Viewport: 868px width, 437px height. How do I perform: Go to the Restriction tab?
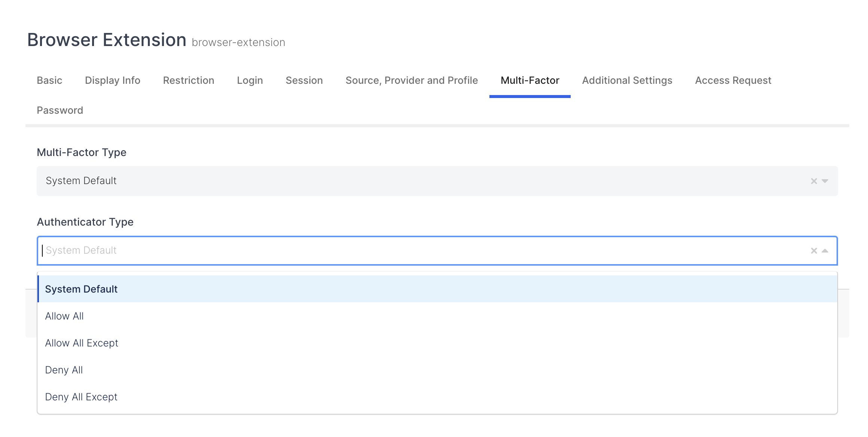coord(189,80)
